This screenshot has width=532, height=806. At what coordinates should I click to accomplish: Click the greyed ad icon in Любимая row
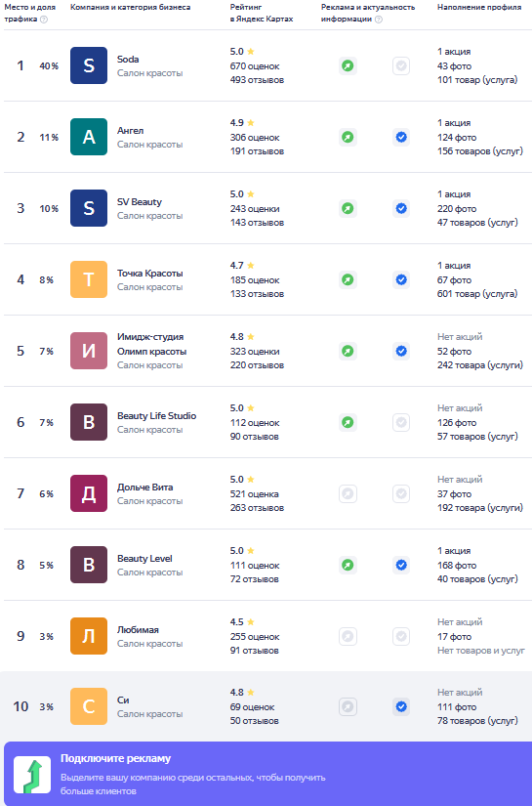348,636
